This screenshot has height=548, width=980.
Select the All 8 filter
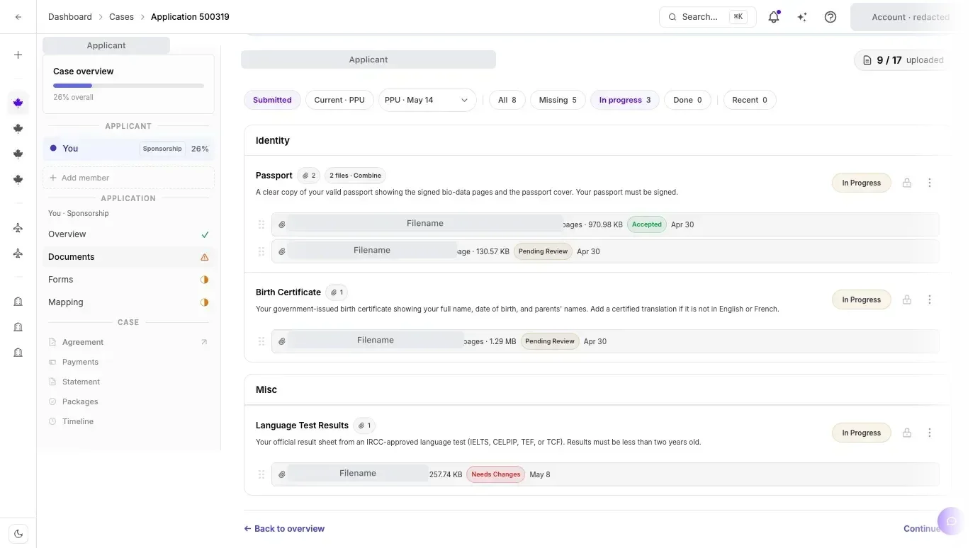coord(507,100)
